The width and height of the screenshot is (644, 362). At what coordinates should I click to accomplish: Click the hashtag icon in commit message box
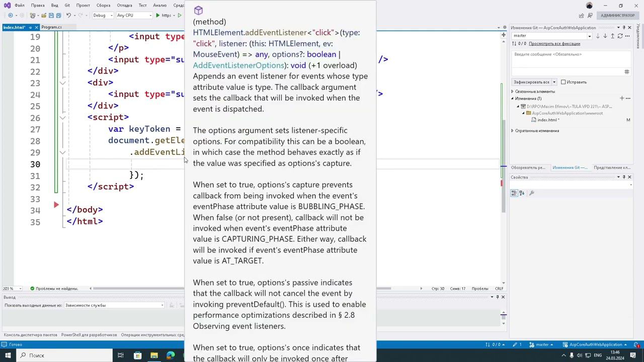pyautogui.click(x=627, y=72)
